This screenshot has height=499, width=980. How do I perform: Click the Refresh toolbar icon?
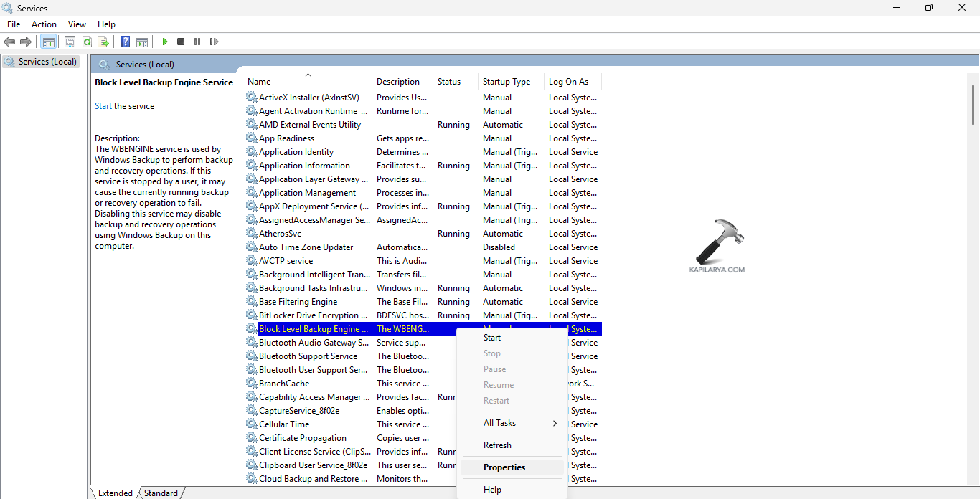click(x=87, y=42)
